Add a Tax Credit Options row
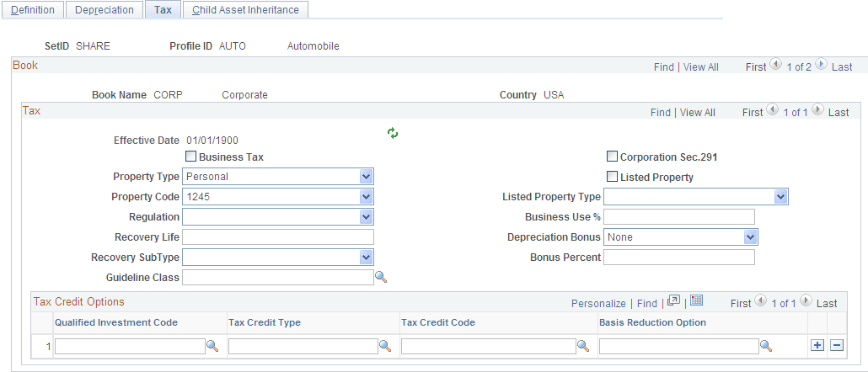This screenshot has width=868, height=372. [817, 345]
